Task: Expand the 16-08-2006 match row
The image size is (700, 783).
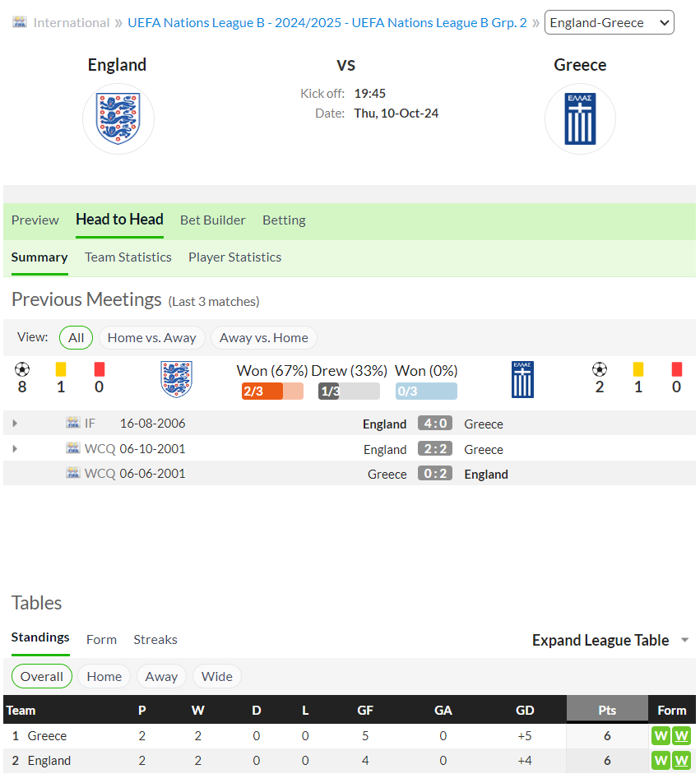Action: click(15, 424)
